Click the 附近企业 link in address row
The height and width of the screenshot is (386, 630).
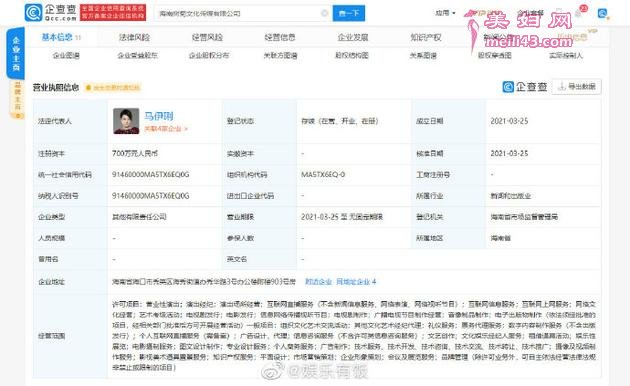click(x=318, y=282)
